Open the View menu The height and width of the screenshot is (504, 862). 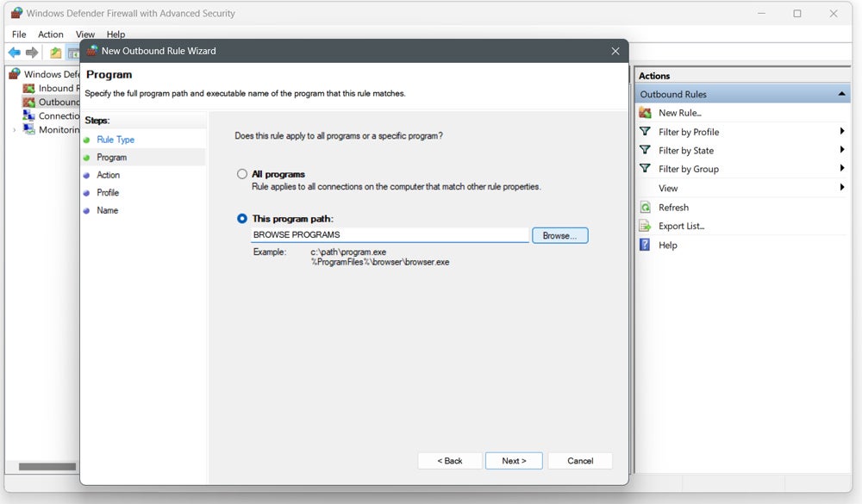coord(84,34)
